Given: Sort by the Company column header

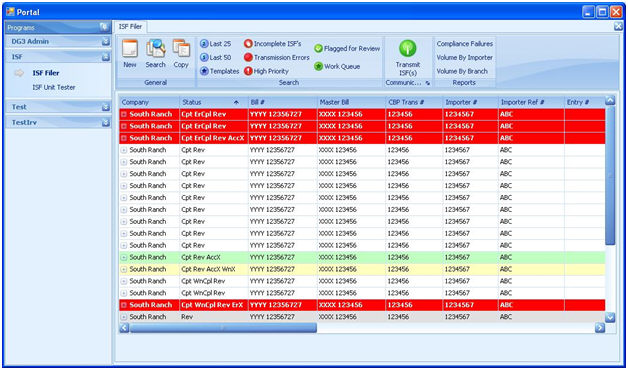Looking at the screenshot, I should coord(149,103).
